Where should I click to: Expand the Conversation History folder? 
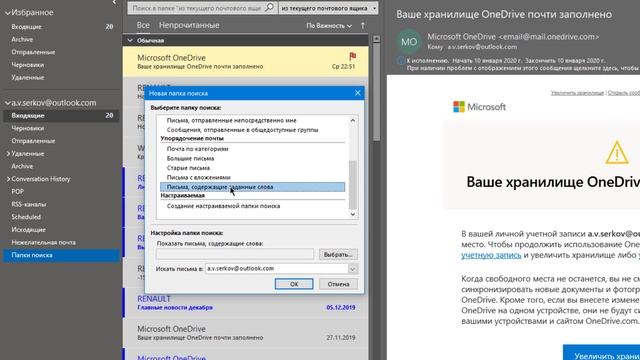pos(8,179)
